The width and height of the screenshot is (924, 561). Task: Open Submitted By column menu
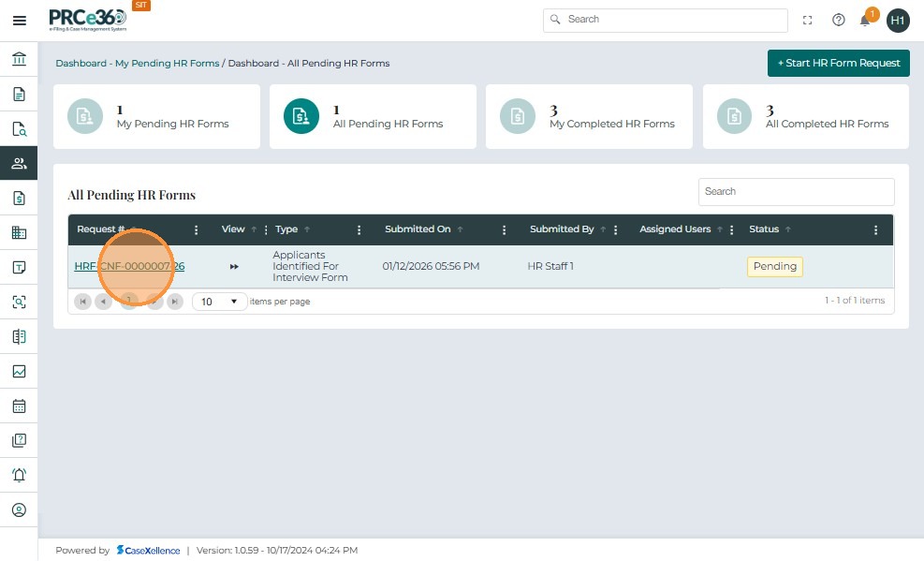click(x=615, y=229)
